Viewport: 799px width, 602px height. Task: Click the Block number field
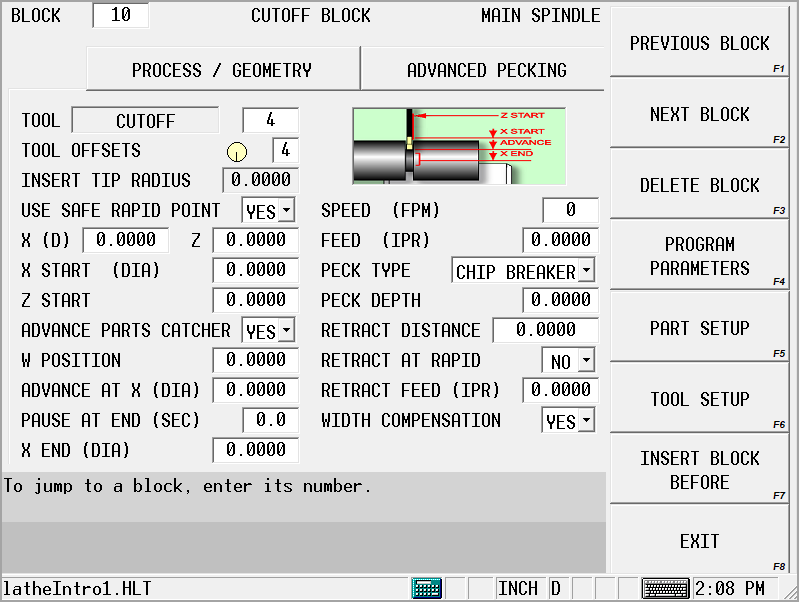click(121, 15)
